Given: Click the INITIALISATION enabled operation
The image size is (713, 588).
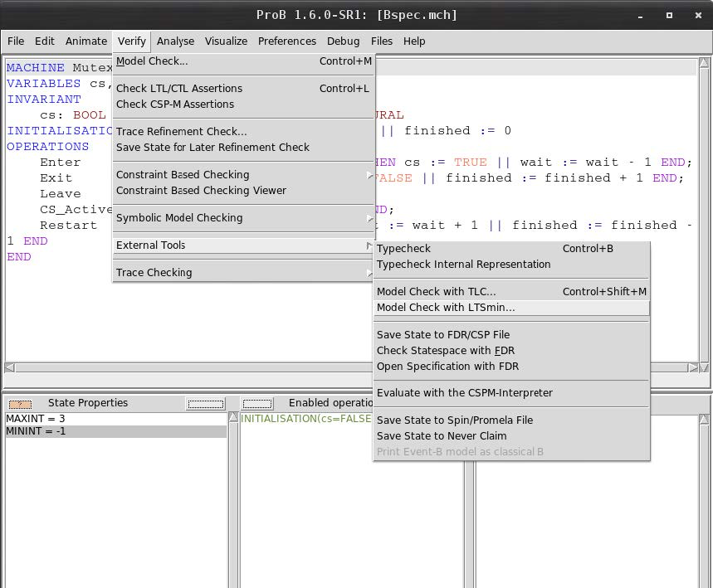Looking at the screenshot, I should [x=305, y=419].
